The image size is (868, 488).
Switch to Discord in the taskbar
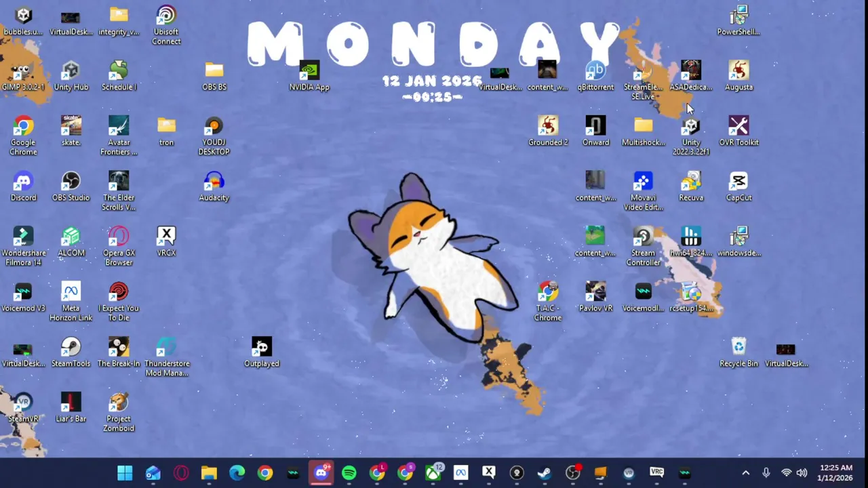pyautogui.click(x=321, y=472)
